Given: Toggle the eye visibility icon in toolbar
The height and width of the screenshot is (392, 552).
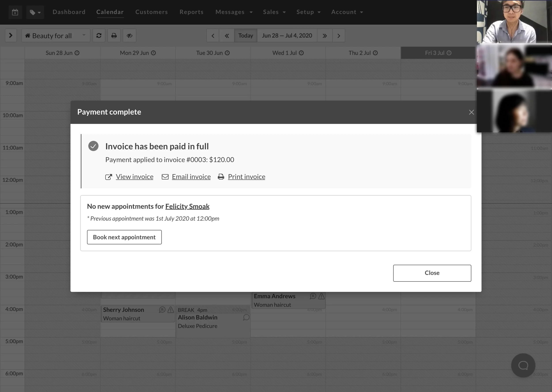Looking at the screenshot, I should pos(129,36).
